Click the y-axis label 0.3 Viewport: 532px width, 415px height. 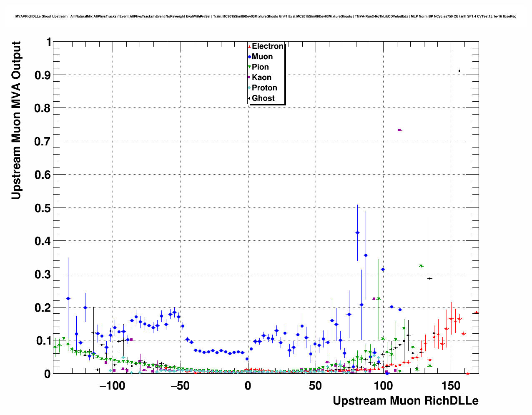[43, 274]
